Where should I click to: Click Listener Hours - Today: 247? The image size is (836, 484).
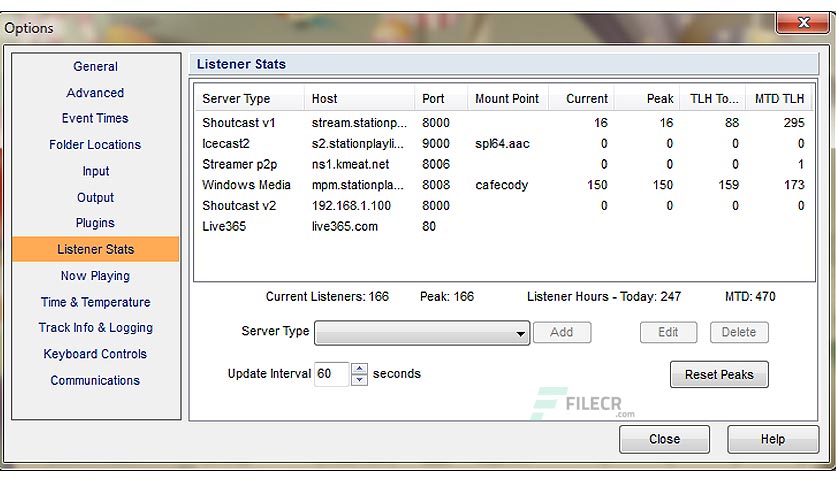click(604, 296)
